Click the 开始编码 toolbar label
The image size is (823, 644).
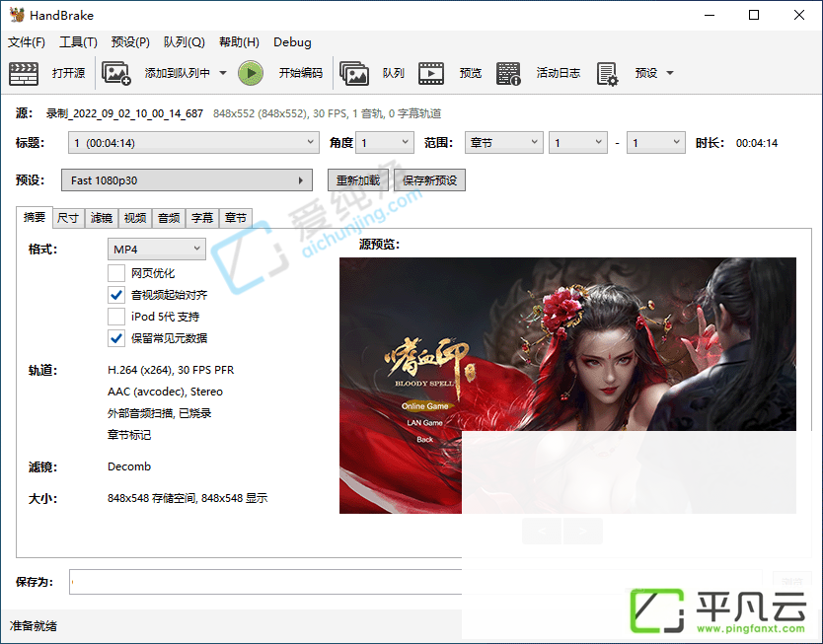pos(301,73)
